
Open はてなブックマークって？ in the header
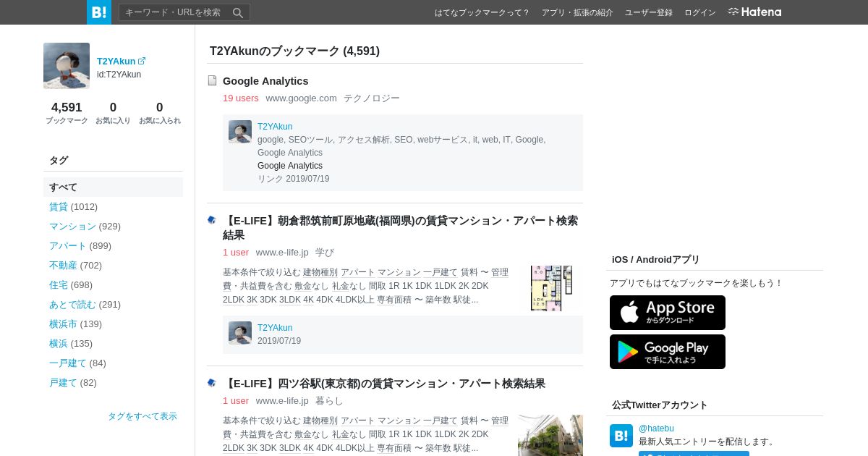click(x=482, y=12)
